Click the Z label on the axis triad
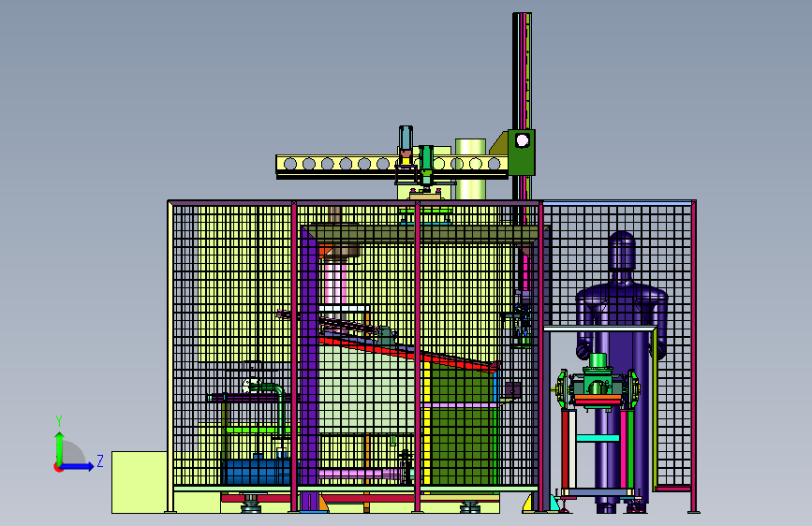The image size is (812, 526). point(100,460)
